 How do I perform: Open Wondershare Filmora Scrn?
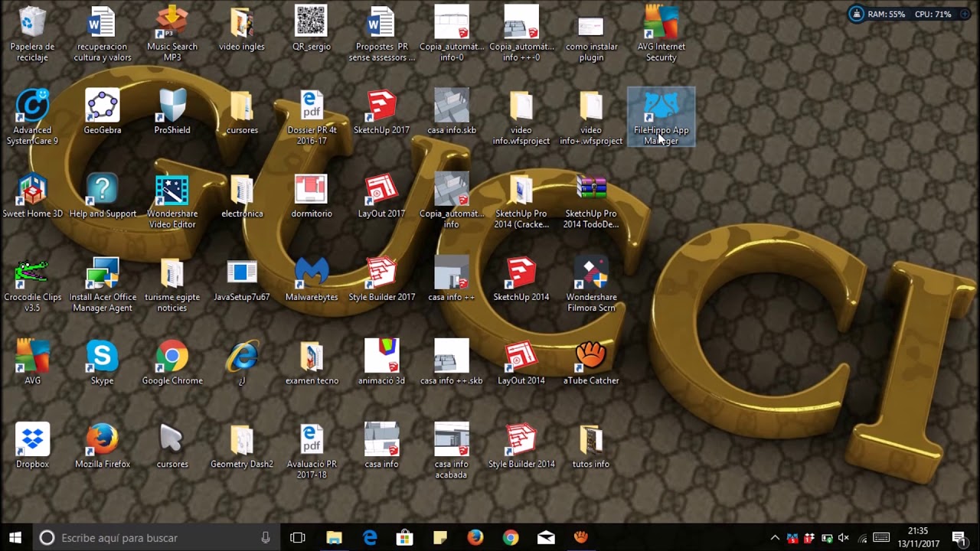tap(591, 284)
